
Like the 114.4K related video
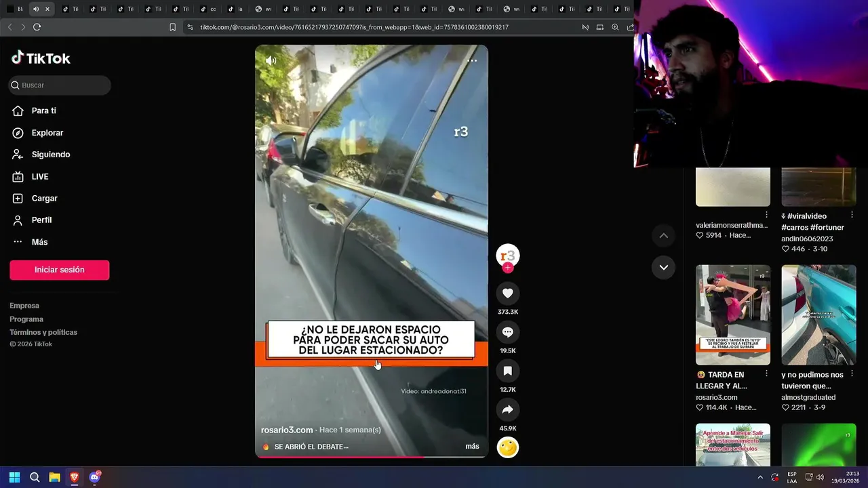pos(700,407)
